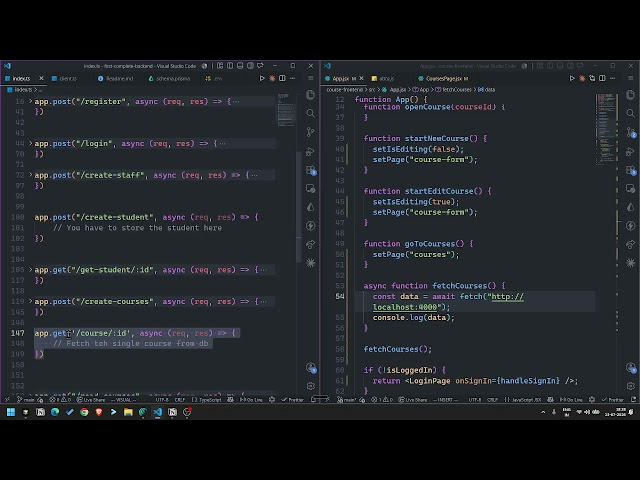
Task: Split the App.jsx editor
Action: point(602,78)
